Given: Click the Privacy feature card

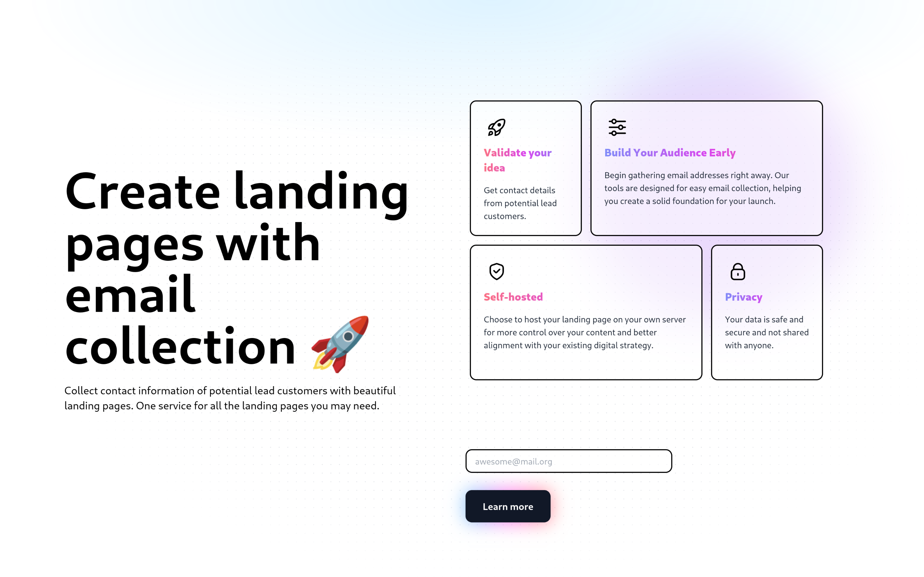Looking at the screenshot, I should [x=768, y=310].
